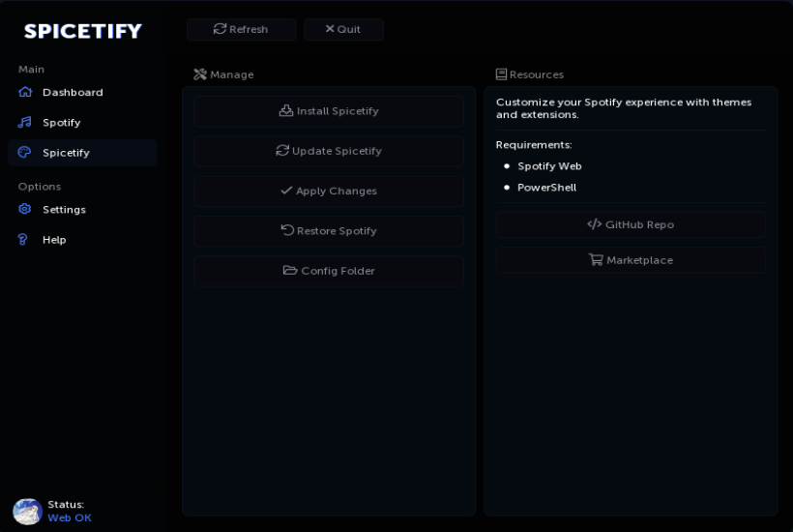Open Settings from the sidebar
The image size is (793, 532).
tap(82, 209)
